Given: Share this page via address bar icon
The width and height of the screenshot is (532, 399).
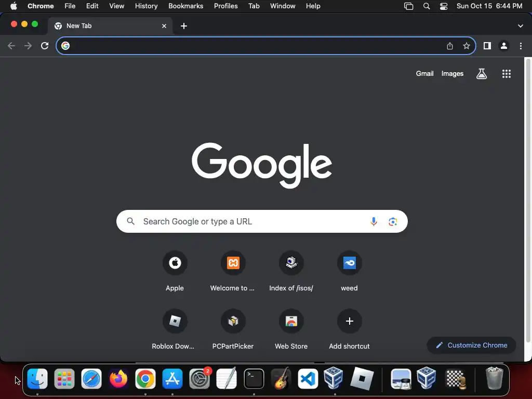Looking at the screenshot, I should 450,46.
